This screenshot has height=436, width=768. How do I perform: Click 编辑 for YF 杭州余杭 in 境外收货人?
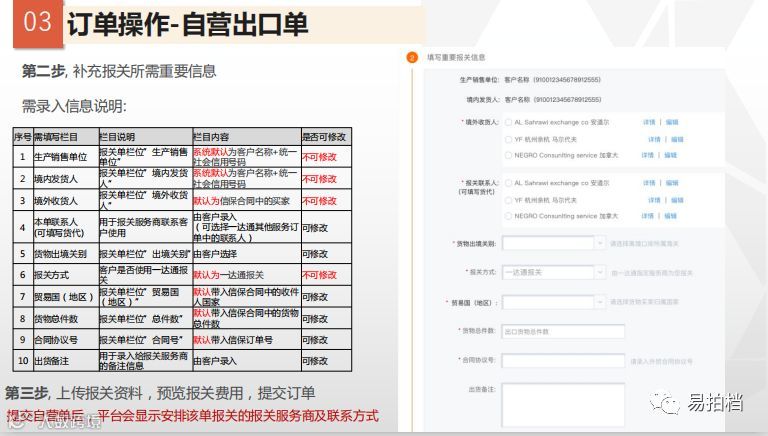tap(677, 140)
